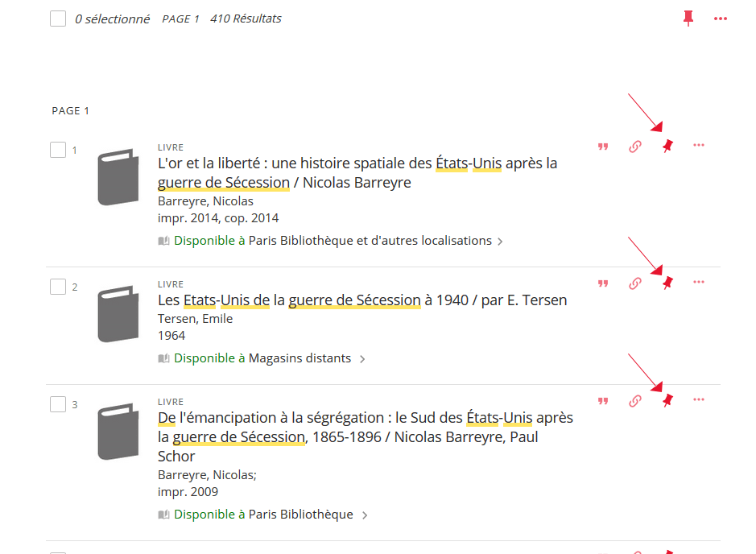Expand result 3 Paris Bibliothèque availability
The width and height of the screenshot is (756, 554).
pos(365,515)
